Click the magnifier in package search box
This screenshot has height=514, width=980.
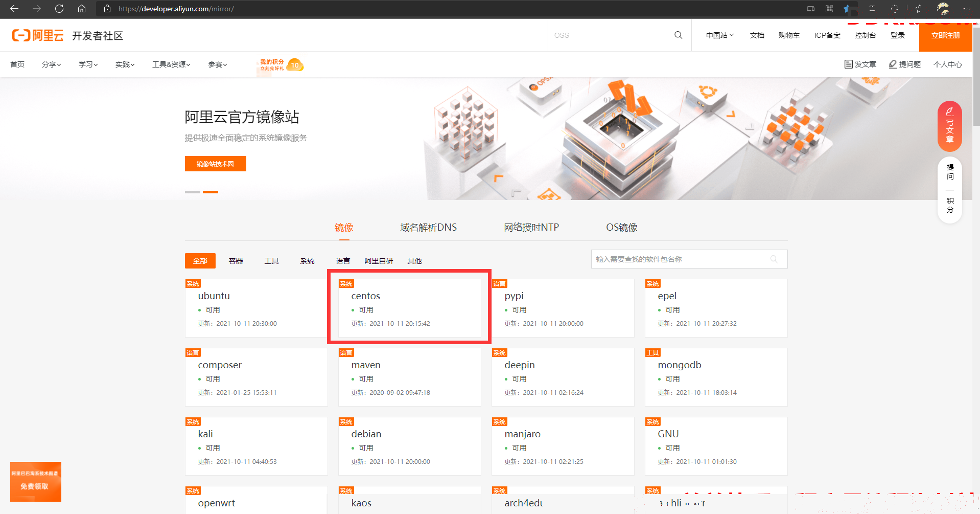coord(774,259)
